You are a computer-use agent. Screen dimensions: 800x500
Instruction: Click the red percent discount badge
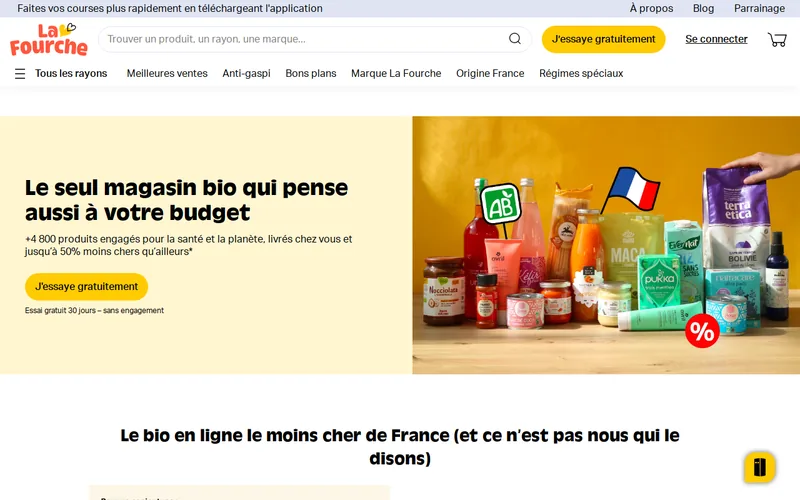702,331
